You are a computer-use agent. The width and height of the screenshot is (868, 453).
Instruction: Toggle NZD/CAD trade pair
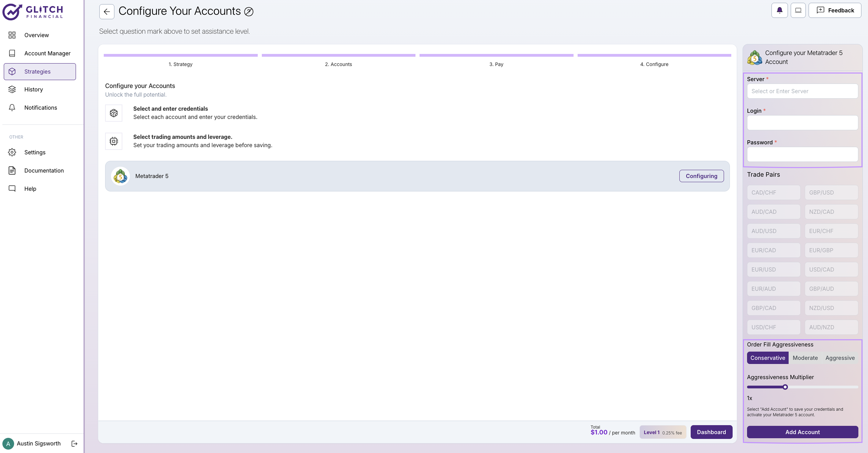(x=831, y=212)
